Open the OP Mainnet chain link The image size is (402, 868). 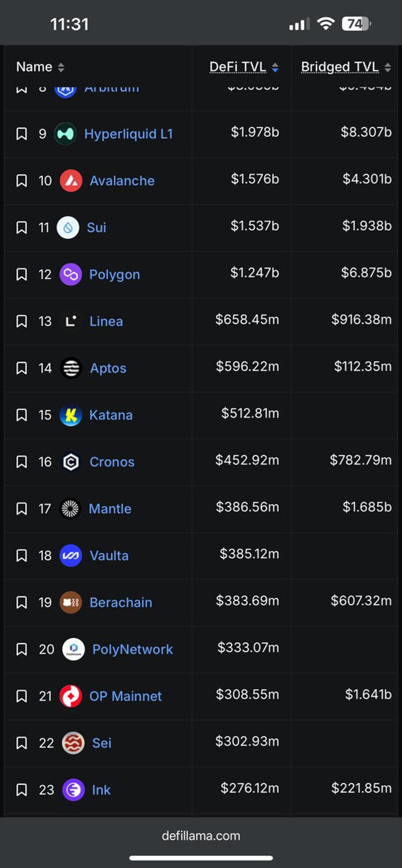pyautogui.click(x=125, y=696)
